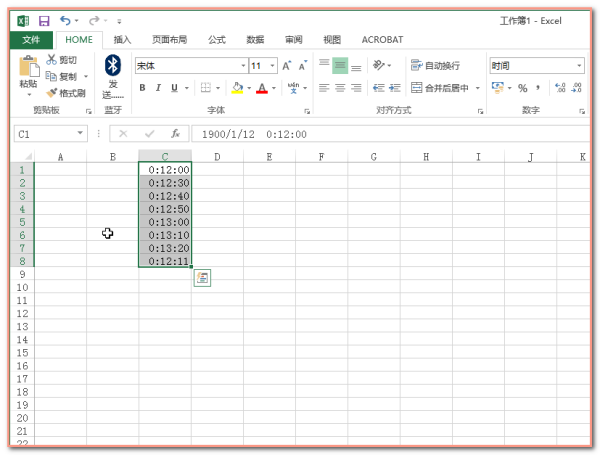Click the paste options icon below cell C8

point(202,278)
